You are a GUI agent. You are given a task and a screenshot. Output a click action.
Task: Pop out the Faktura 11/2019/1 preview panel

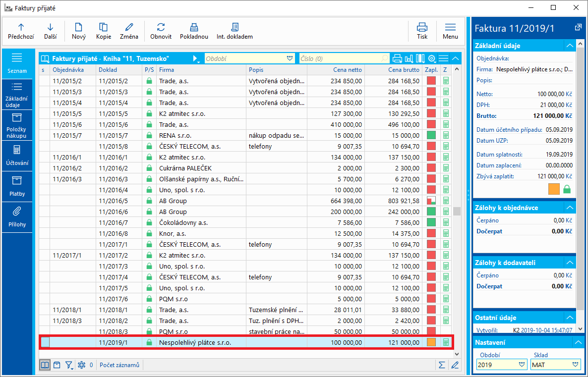[578, 27]
